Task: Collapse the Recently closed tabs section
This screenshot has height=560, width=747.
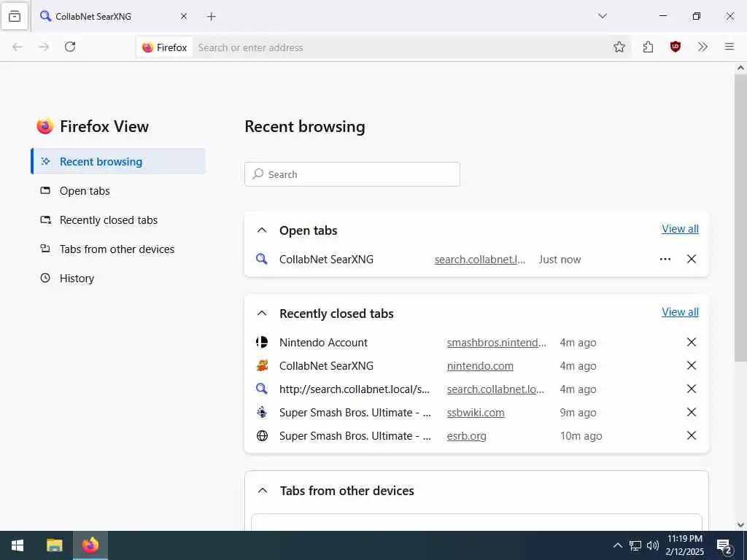Action: [262, 314]
